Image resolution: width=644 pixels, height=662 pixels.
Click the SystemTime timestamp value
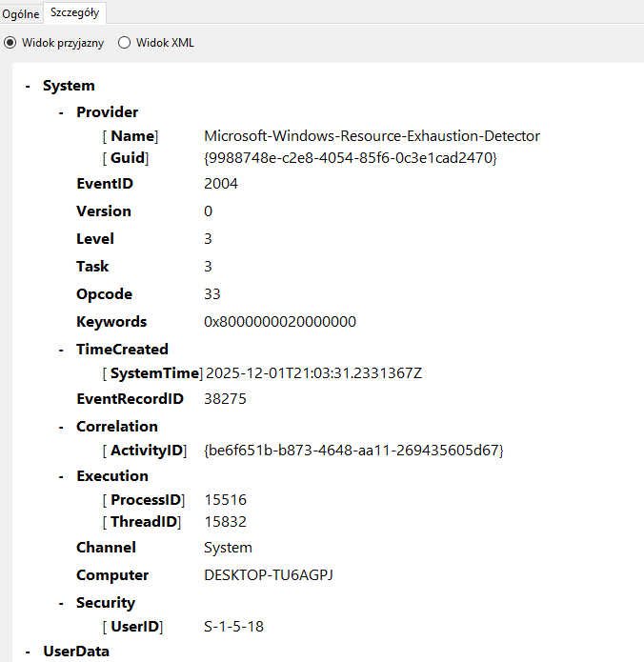pos(314,373)
